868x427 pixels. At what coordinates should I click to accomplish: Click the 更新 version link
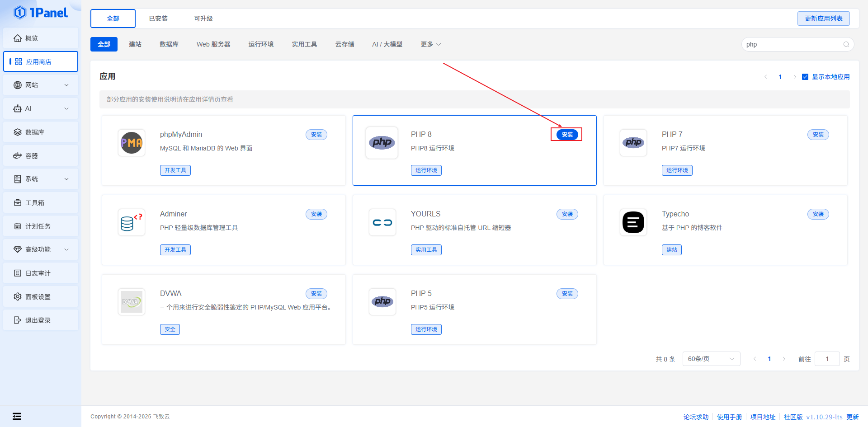pyautogui.click(x=853, y=417)
